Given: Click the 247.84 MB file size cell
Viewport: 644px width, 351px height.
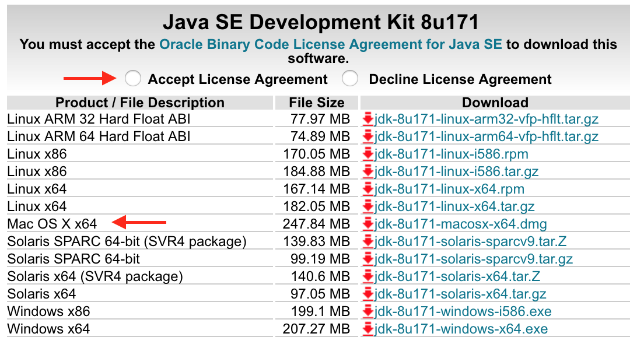Looking at the screenshot, I should point(317,224).
